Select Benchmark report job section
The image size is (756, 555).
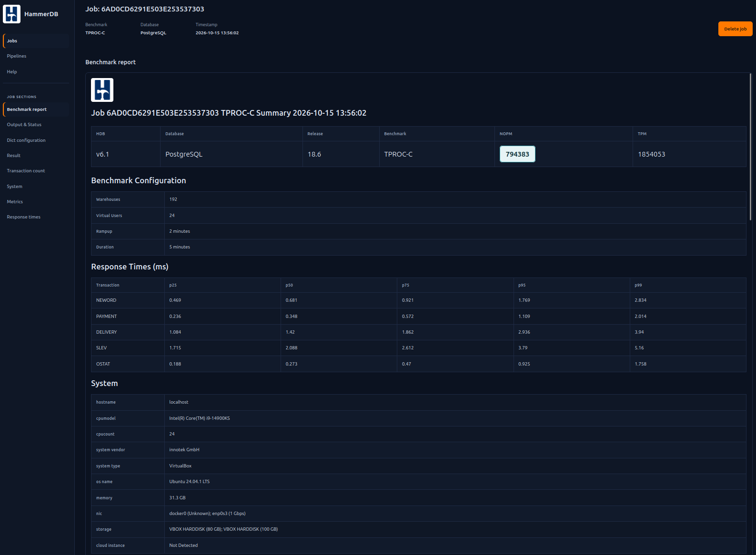tap(36, 109)
